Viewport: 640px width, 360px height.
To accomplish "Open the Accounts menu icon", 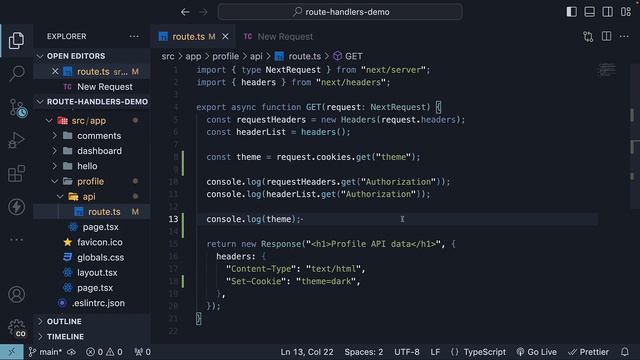I will tap(16, 294).
